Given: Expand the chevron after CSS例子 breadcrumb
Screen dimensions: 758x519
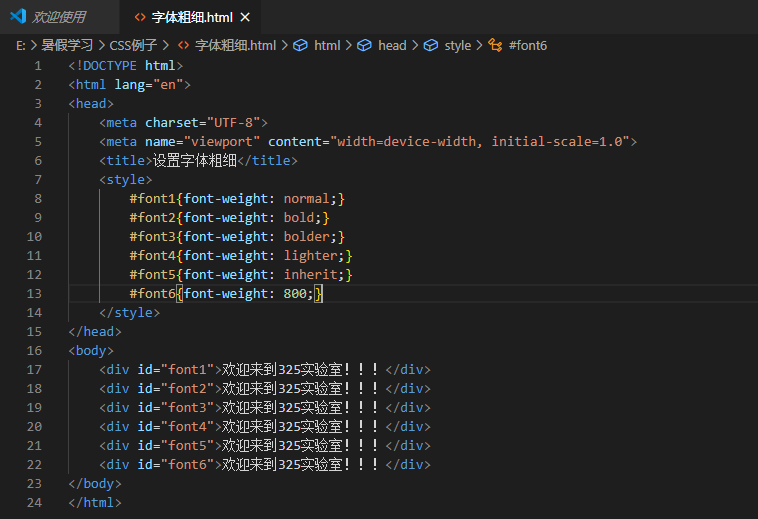Looking at the screenshot, I should point(166,45).
